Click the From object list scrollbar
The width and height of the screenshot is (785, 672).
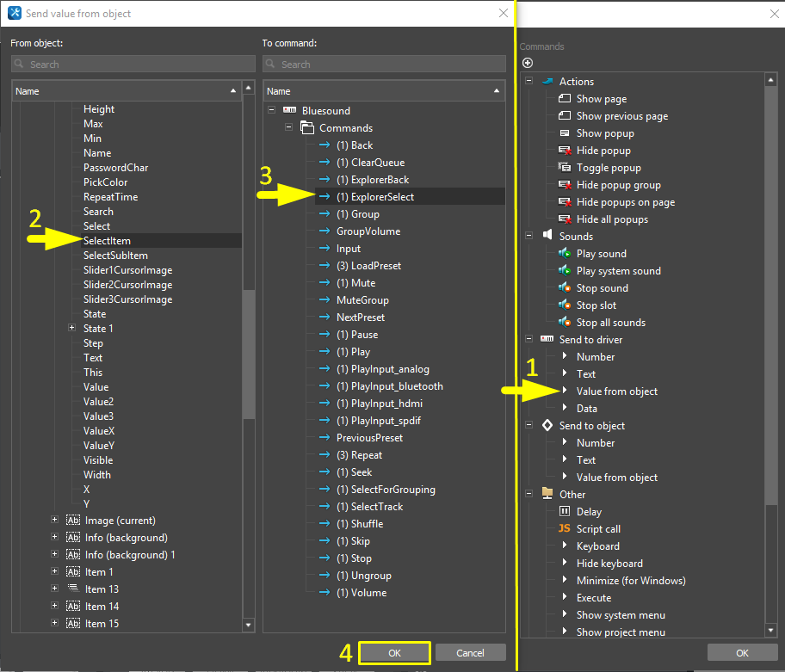[249, 344]
